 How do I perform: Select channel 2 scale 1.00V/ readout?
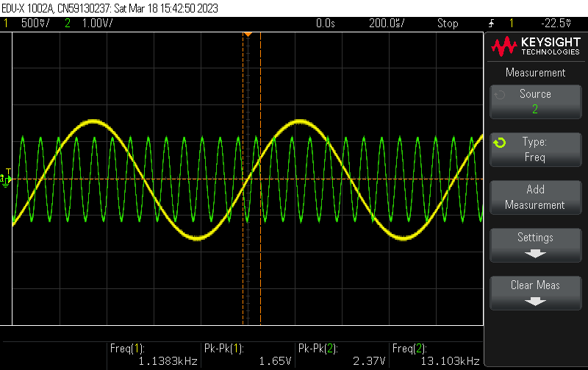click(x=97, y=24)
